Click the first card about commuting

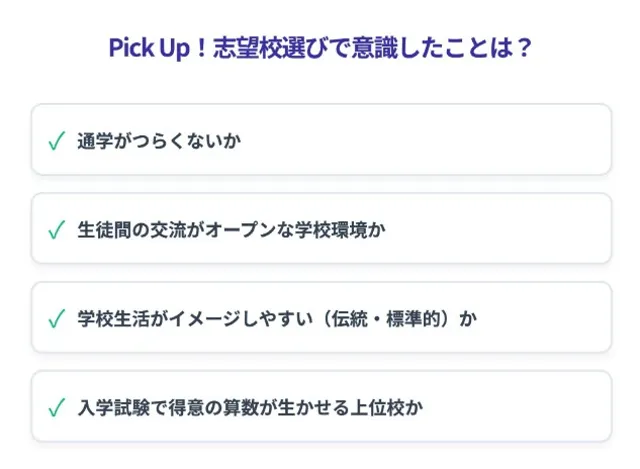point(321,140)
